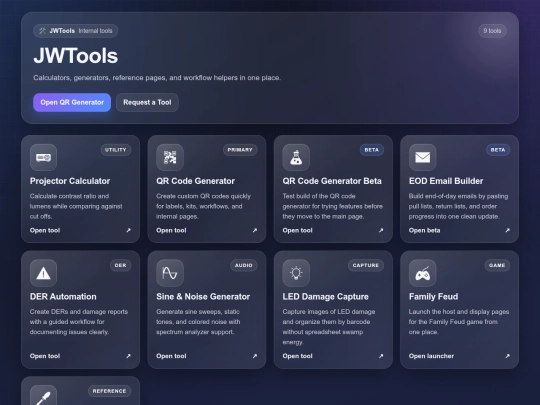Click 'Test build of the QR code' description

tap(333, 206)
